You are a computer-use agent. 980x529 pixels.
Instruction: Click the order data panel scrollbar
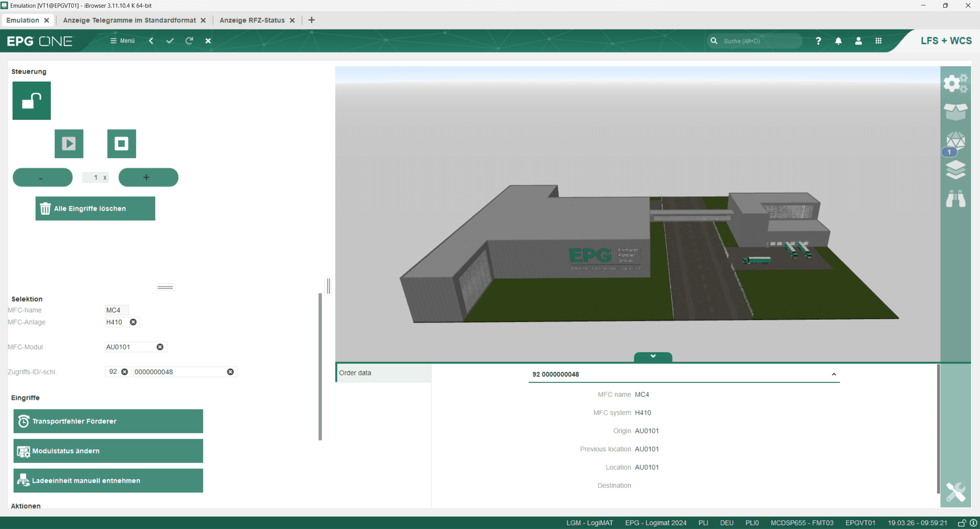[x=938, y=429]
